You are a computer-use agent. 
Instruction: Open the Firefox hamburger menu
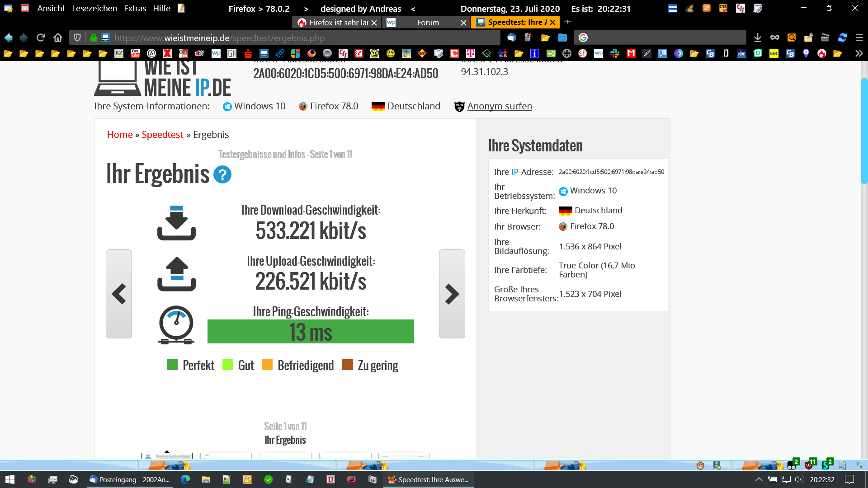pos(859,38)
